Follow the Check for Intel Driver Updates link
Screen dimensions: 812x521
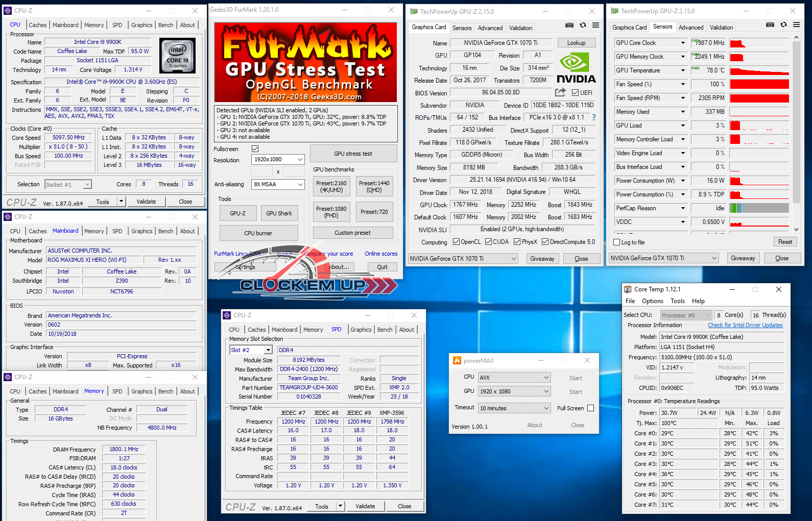745,325
